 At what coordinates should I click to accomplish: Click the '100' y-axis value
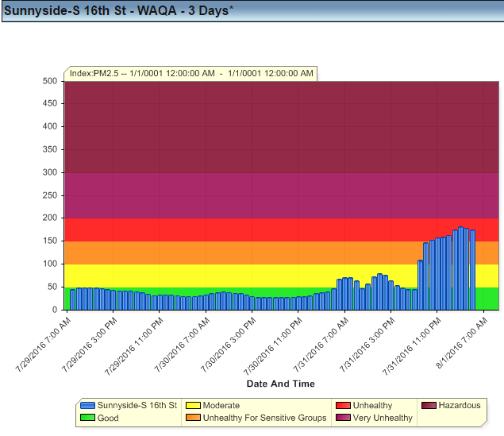point(50,264)
